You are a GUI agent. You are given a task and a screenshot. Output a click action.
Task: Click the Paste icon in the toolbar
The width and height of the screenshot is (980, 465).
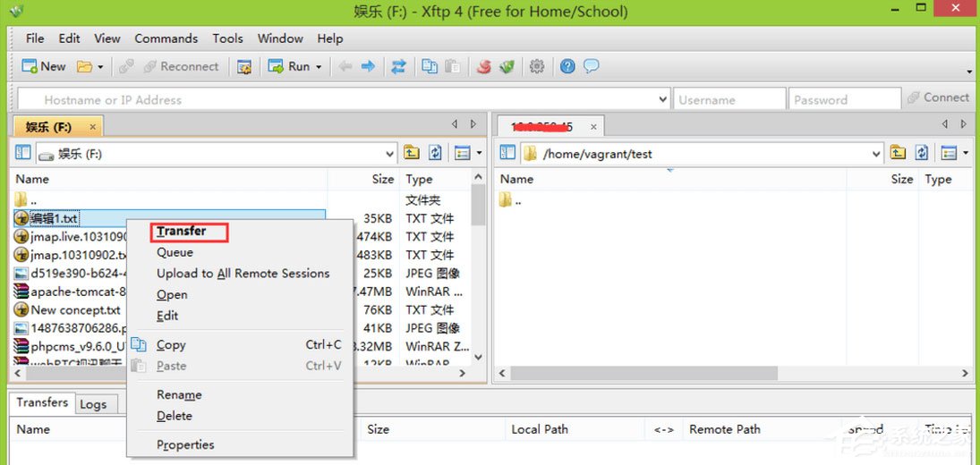[x=453, y=66]
